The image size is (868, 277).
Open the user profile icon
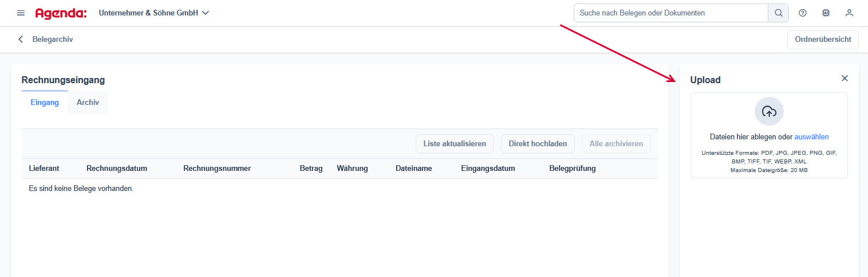coord(849,13)
